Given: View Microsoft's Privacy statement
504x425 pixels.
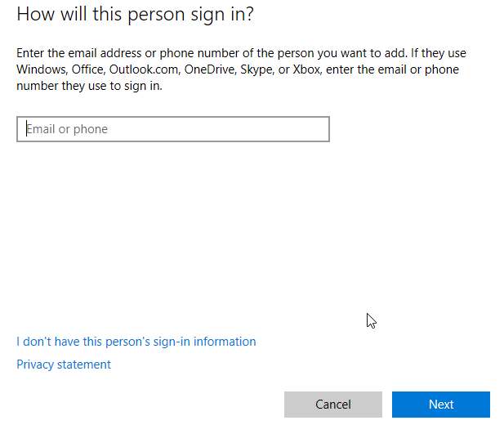Looking at the screenshot, I should click(64, 365).
